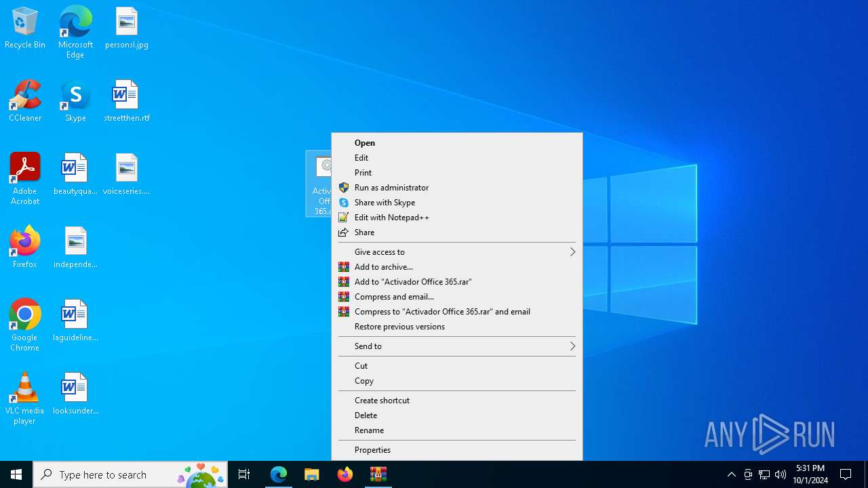
Task: Click the Windows Start button
Action: (16, 474)
